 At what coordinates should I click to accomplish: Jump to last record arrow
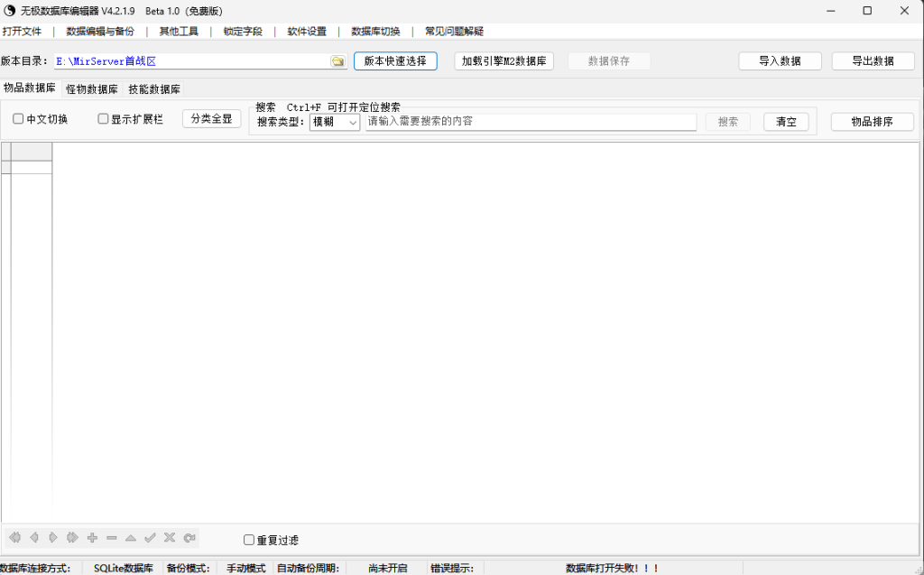[x=73, y=538]
